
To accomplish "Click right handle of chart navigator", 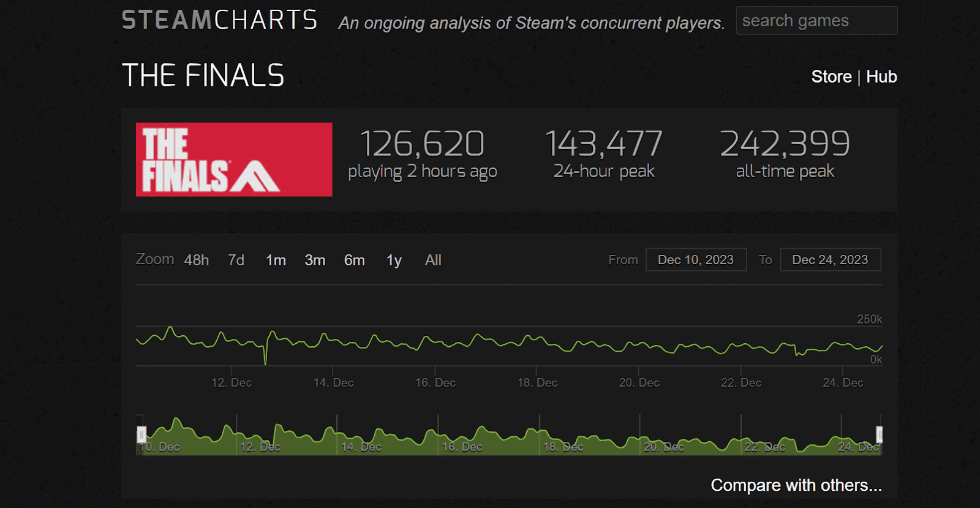I will coord(879,434).
